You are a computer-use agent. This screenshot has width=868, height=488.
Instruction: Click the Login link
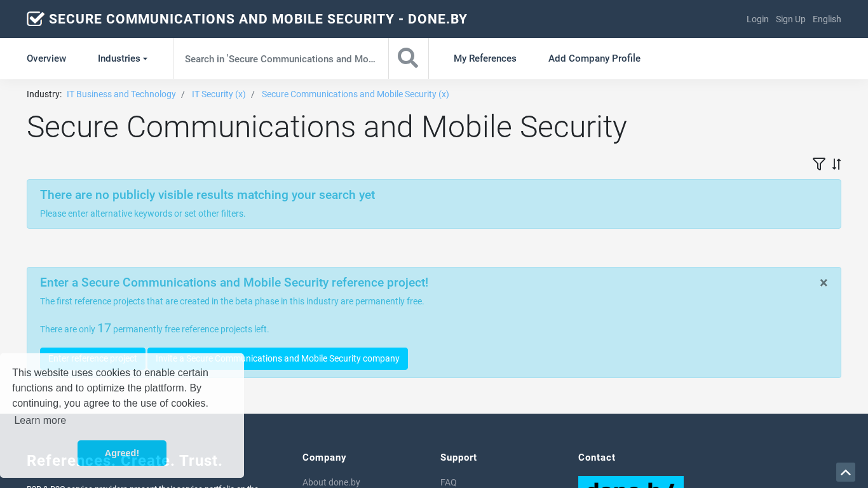pyautogui.click(x=757, y=19)
